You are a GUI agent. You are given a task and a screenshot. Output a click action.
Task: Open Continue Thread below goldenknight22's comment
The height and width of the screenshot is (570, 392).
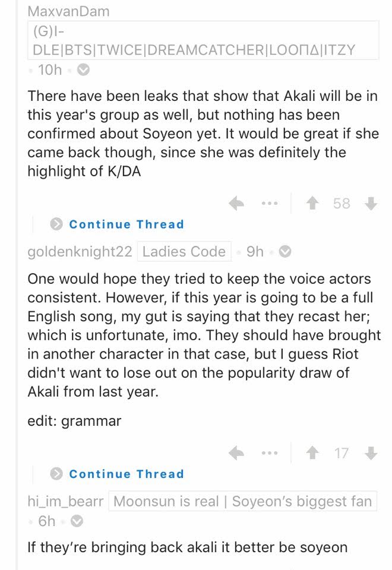(127, 474)
